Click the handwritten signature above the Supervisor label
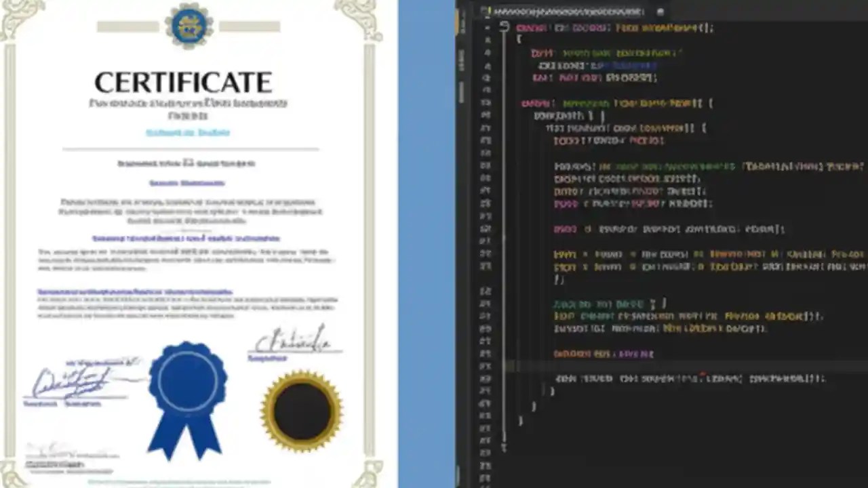Screen dimensions: 868x488 click(293, 342)
